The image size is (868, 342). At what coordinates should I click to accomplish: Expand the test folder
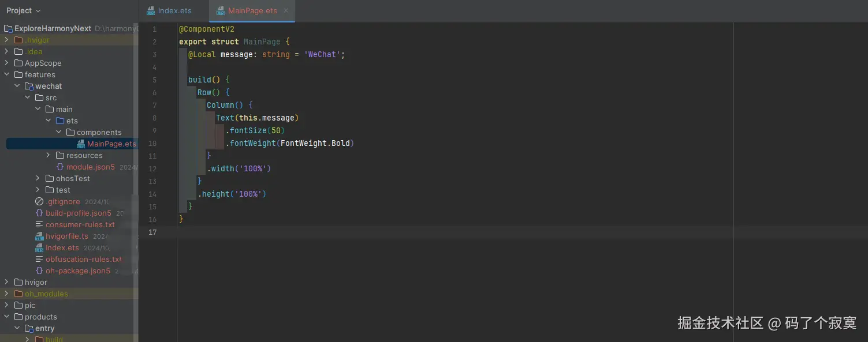click(x=38, y=190)
